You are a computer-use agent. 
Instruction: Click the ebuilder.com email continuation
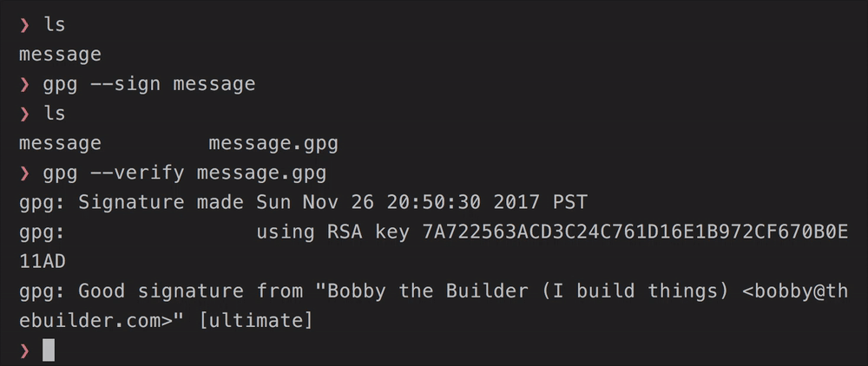[96, 321]
